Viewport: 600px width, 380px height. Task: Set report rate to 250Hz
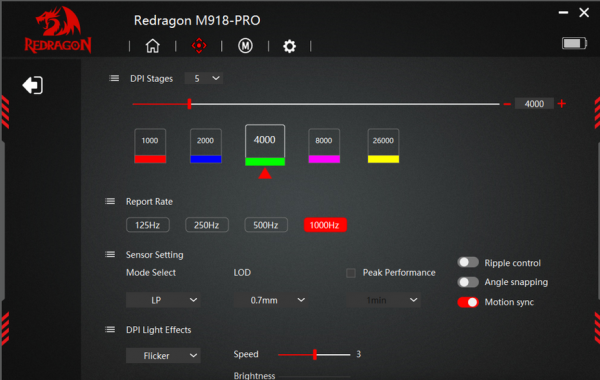207,225
